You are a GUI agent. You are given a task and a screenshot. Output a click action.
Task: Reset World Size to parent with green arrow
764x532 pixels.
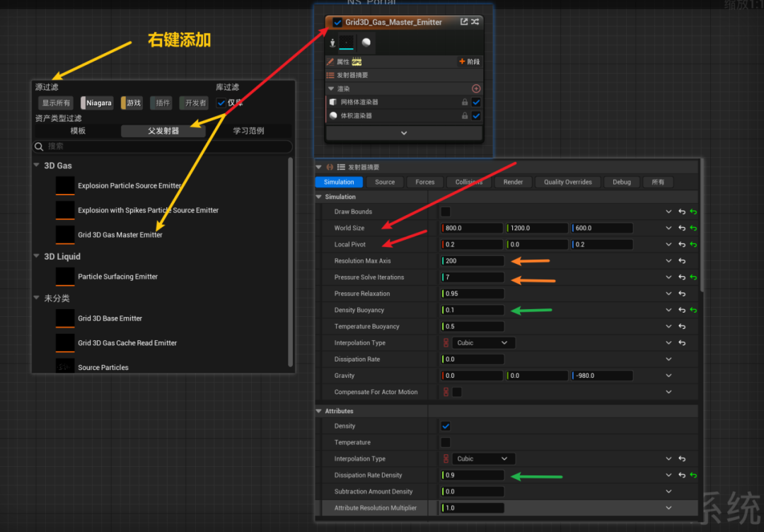click(693, 228)
